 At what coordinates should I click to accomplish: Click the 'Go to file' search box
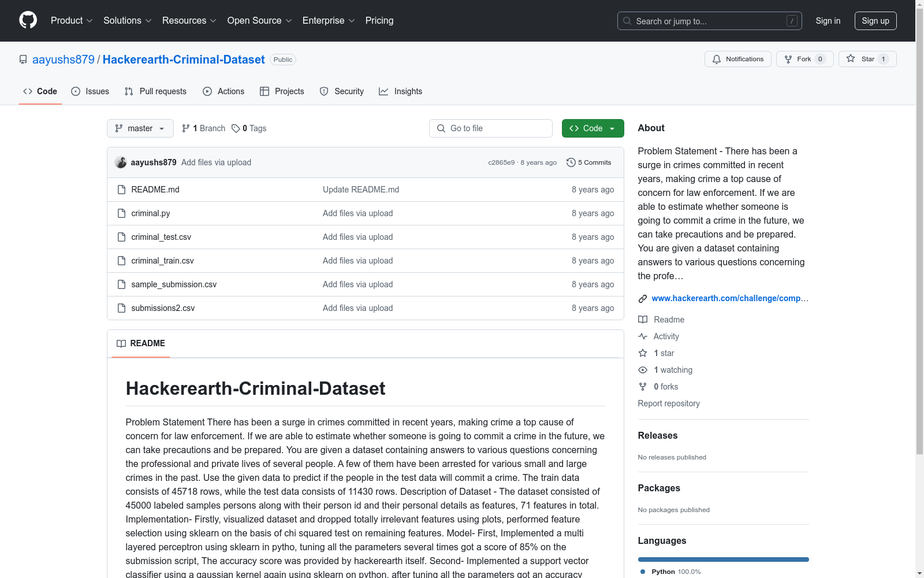point(491,128)
